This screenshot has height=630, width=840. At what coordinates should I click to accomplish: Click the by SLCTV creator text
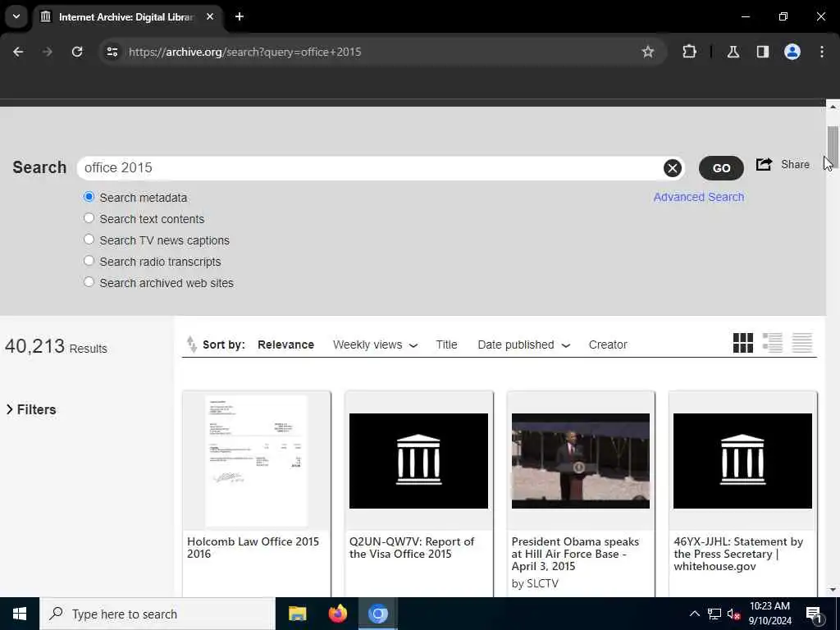(x=535, y=583)
